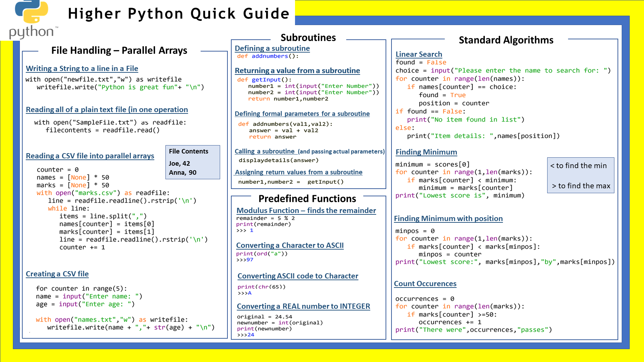Open Converting a Character to ASCII link
Image resolution: width=644 pixels, height=362 pixels.
pos(290,245)
